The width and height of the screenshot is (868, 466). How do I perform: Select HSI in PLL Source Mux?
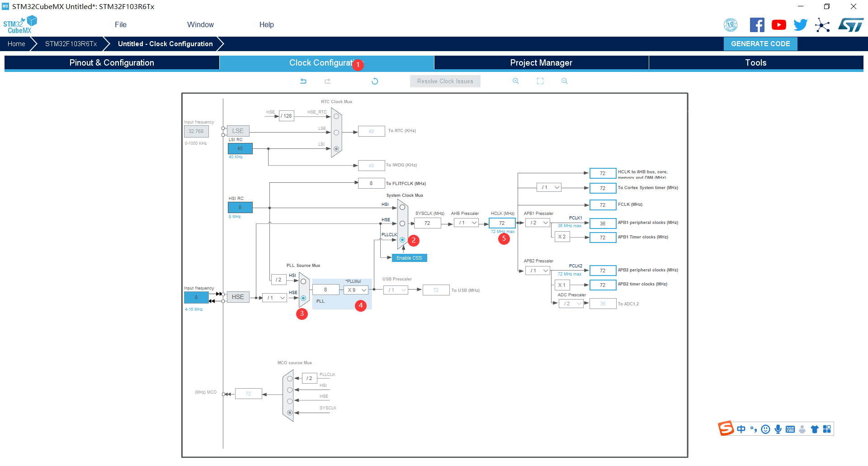pos(303,281)
